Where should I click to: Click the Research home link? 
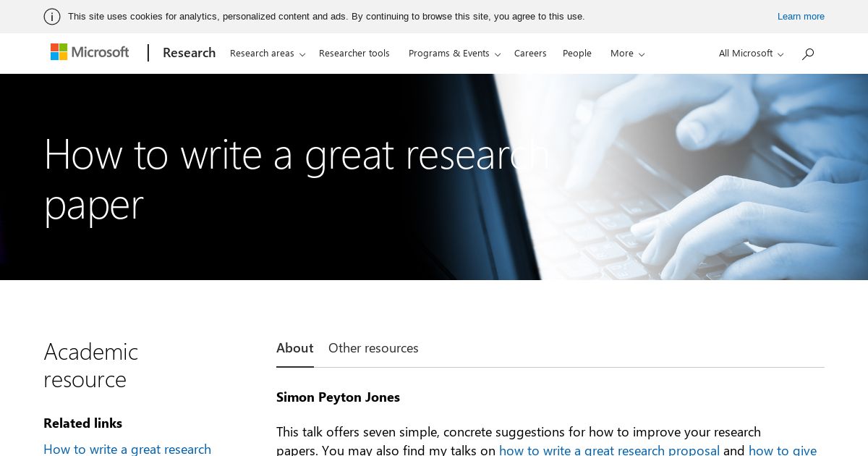tap(189, 53)
